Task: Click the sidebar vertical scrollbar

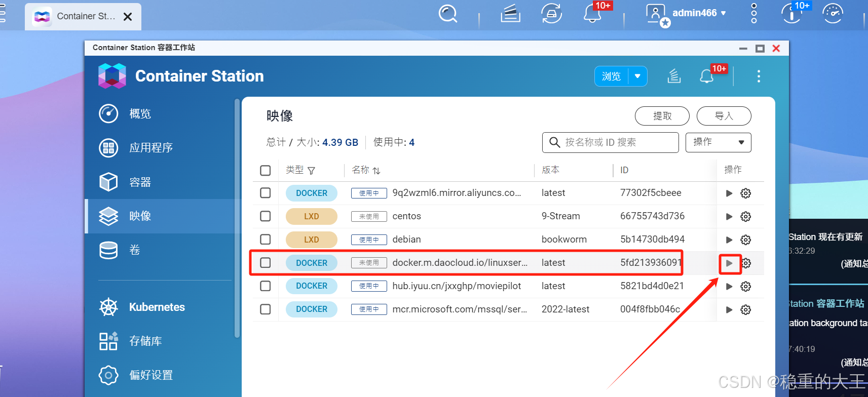Action: coord(237,218)
